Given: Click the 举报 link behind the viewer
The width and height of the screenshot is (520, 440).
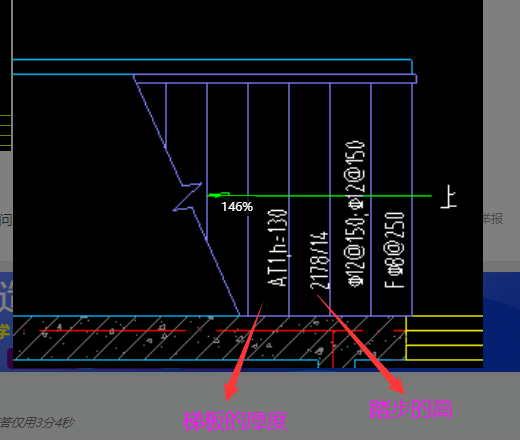Looking at the screenshot, I should pyautogui.click(x=493, y=219).
